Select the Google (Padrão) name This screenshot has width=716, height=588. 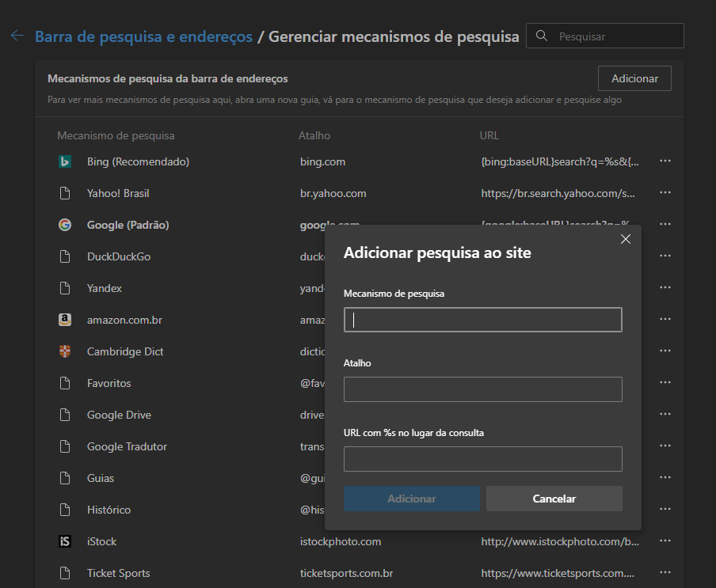(128, 226)
